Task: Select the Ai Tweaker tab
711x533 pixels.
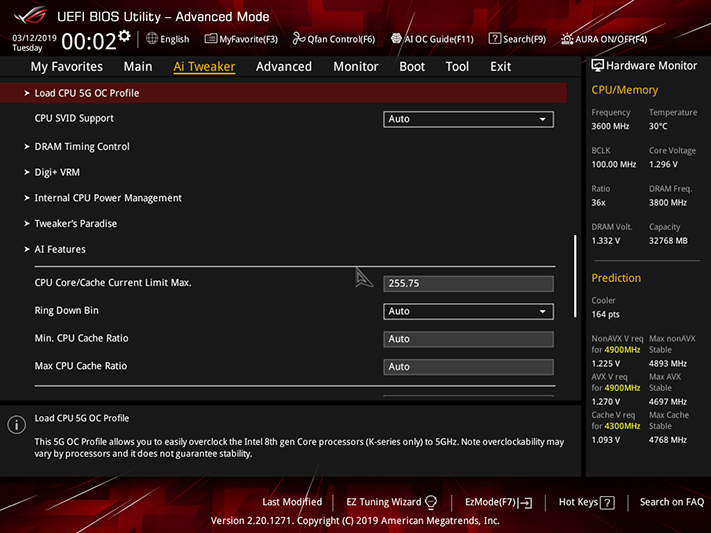Action: [204, 67]
